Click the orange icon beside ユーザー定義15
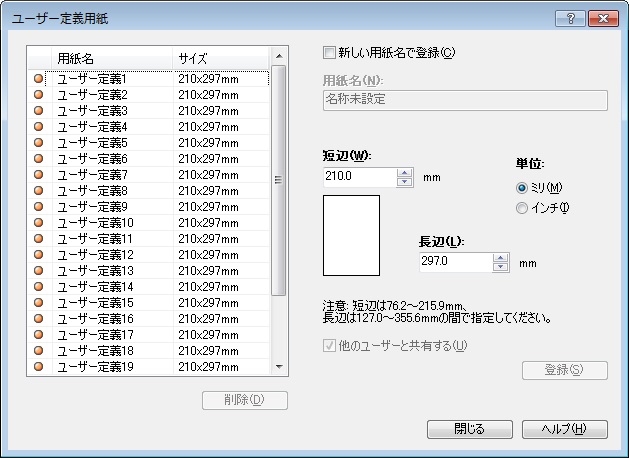Image resolution: width=629 pixels, height=458 pixels. [39, 302]
